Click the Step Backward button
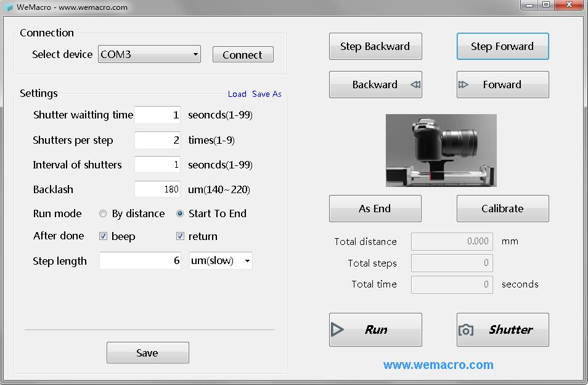The width and height of the screenshot is (588, 385). pyautogui.click(x=375, y=46)
